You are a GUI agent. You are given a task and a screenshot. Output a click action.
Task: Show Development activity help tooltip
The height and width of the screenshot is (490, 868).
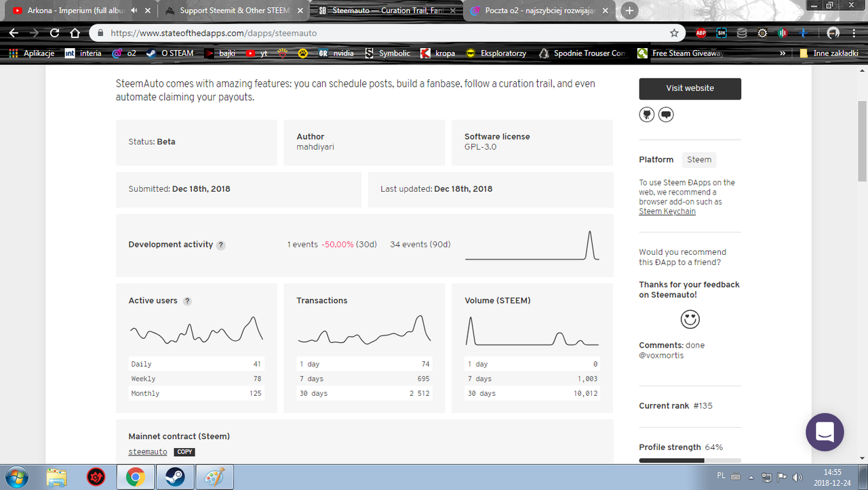[x=221, y=245]
